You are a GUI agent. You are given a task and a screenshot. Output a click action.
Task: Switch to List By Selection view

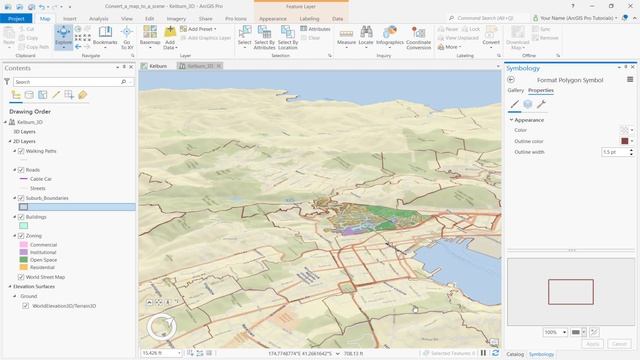tap(42, 95)
